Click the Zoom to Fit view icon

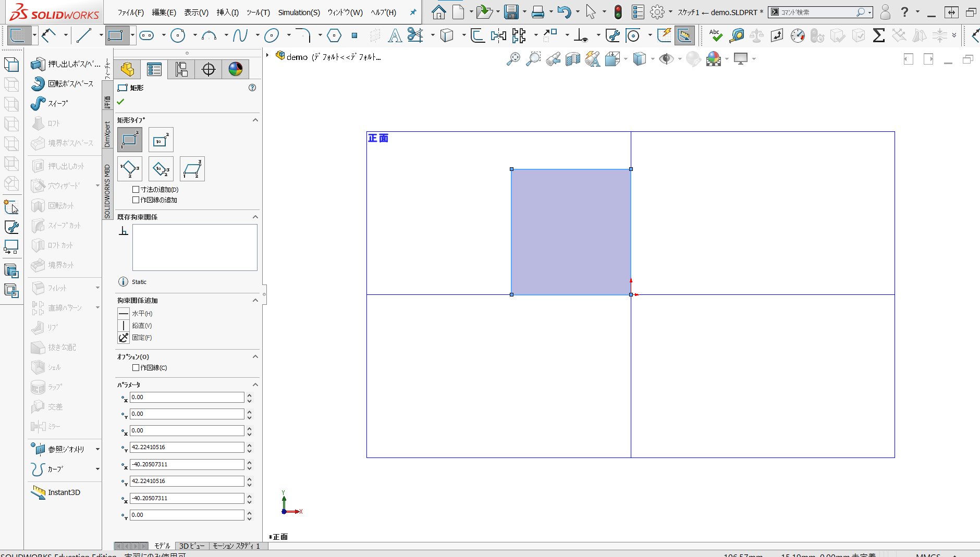(513, 59)
